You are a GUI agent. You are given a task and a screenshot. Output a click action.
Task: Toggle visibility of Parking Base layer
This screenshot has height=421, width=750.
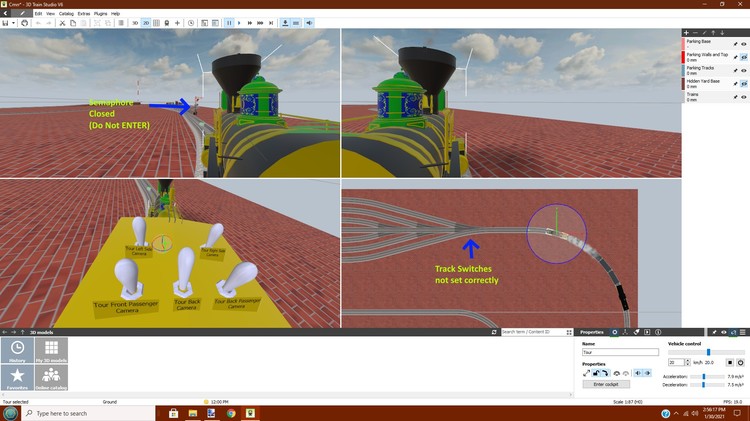pos(744,44)
